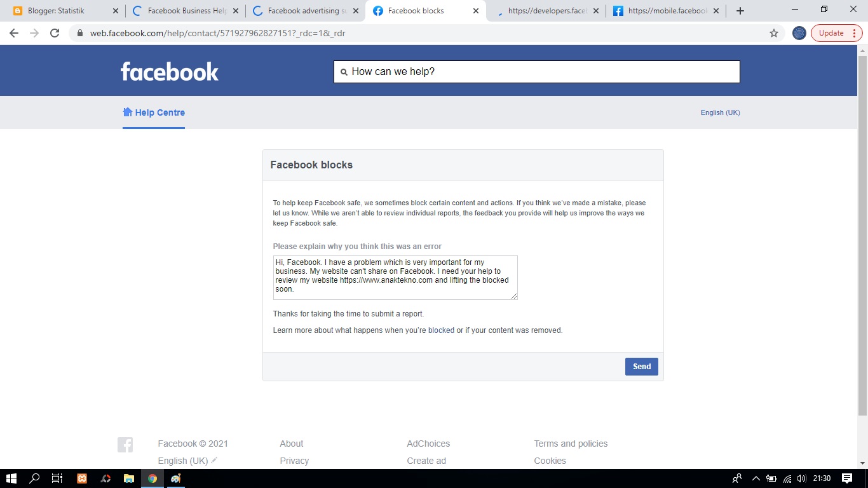Screen dimensions: 868x488
Task: Open the Windows Start menu
Action: point(11,478)
